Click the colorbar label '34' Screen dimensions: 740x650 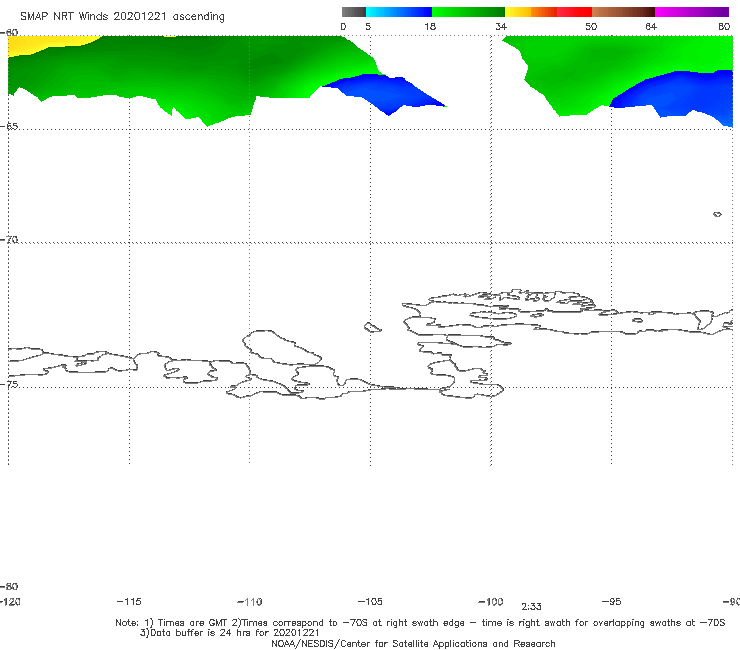[x=501, y=27]
